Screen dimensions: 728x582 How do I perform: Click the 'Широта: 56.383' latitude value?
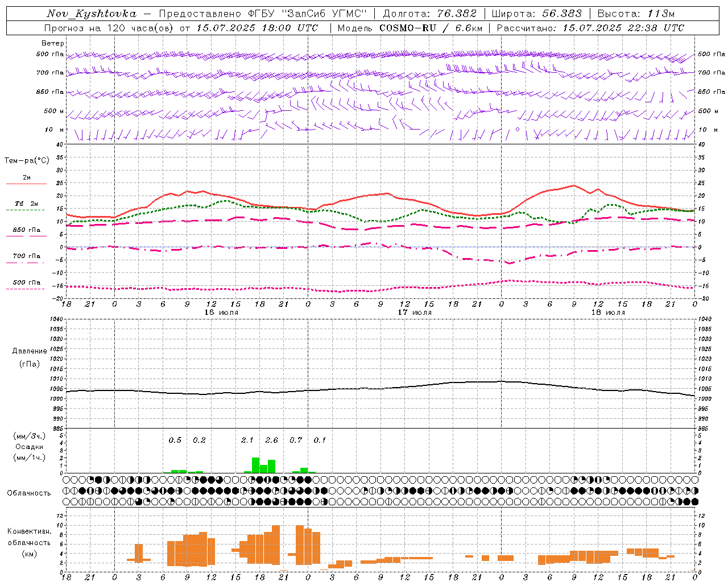pyautogui.click(x=536, y=14)
